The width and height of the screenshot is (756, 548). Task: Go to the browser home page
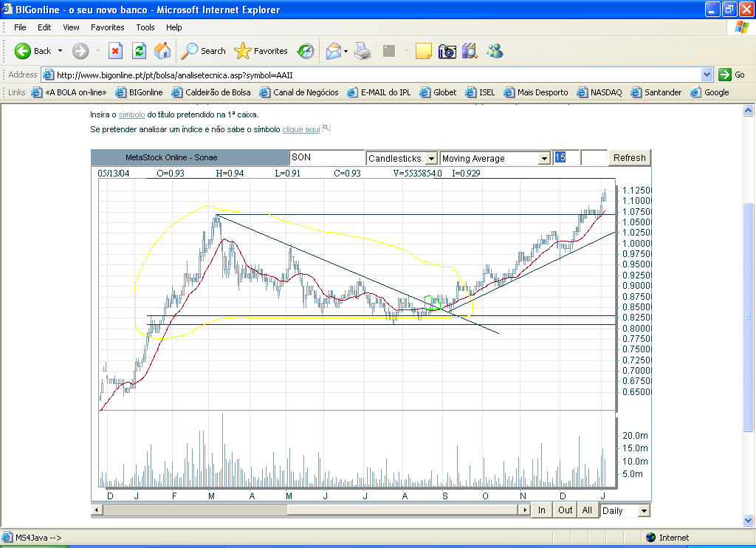point(162,51)
